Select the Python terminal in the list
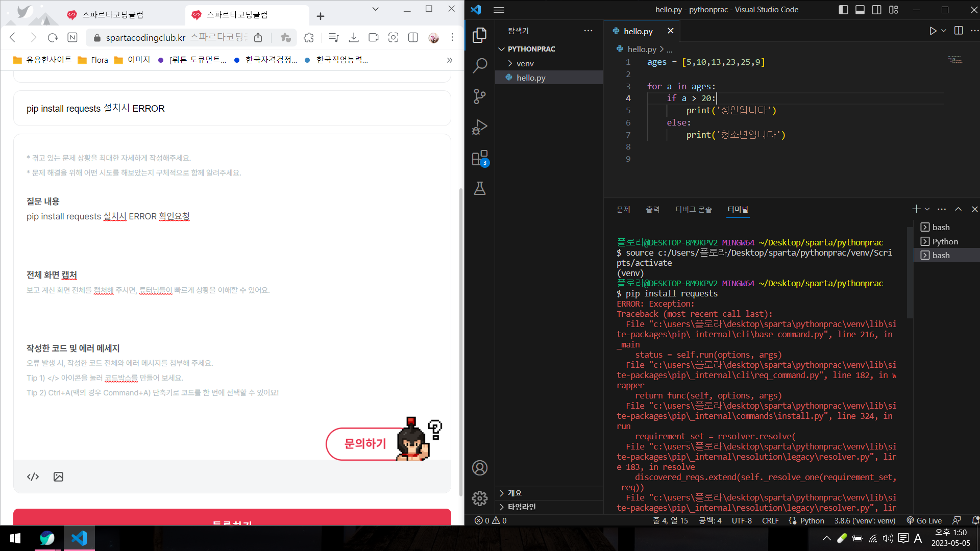This screenshot has height=551, width=980. point(946,241)
